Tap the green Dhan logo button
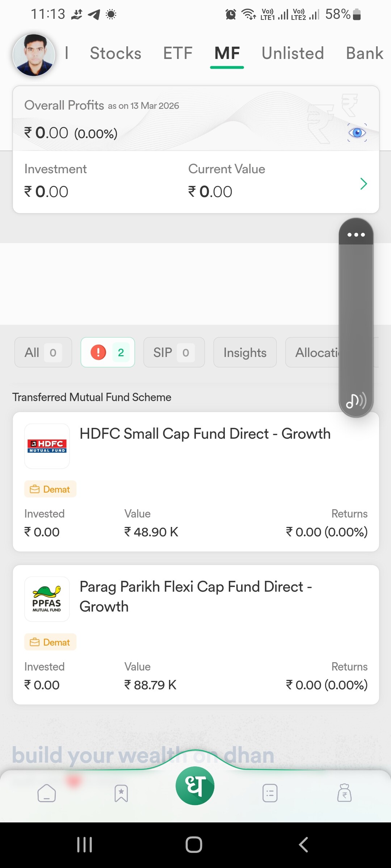Image resolution: width=391 pixels, height=868 pixels. pyautogui.click(x=195, y=786)
